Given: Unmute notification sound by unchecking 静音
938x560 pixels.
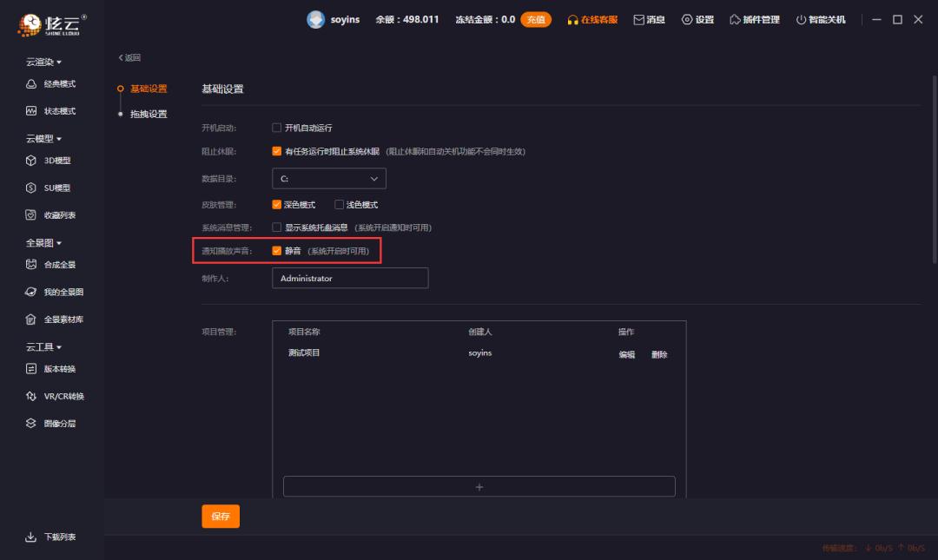Looking at the screenshot, I should tap(277, 251).
